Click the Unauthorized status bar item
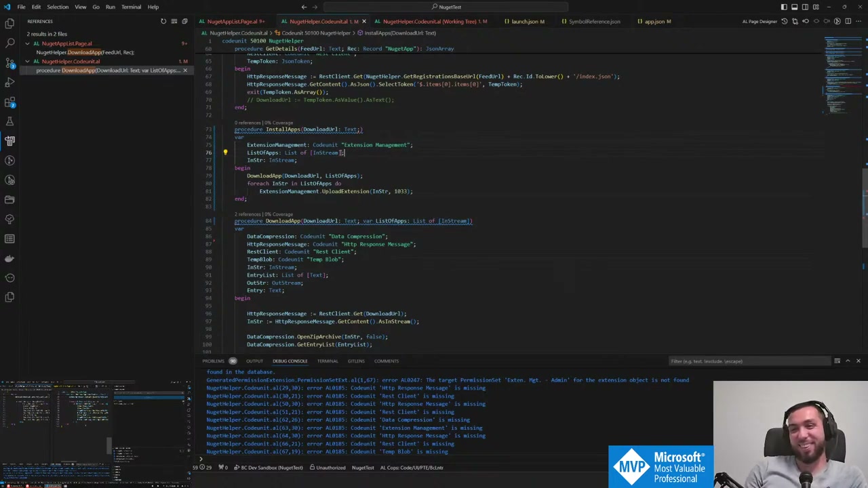This screenshot has width=868, height=488. [330, 468]
